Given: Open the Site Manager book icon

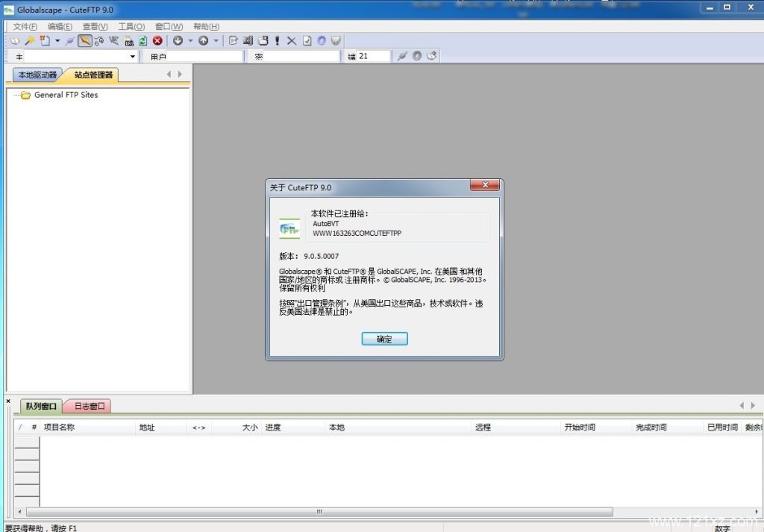Looking at the screenshot, I should tap(15, 41).
